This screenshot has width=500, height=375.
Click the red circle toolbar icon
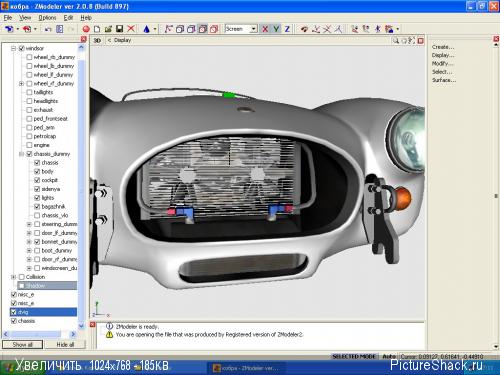pyautogui.click(x=86, y=29)
